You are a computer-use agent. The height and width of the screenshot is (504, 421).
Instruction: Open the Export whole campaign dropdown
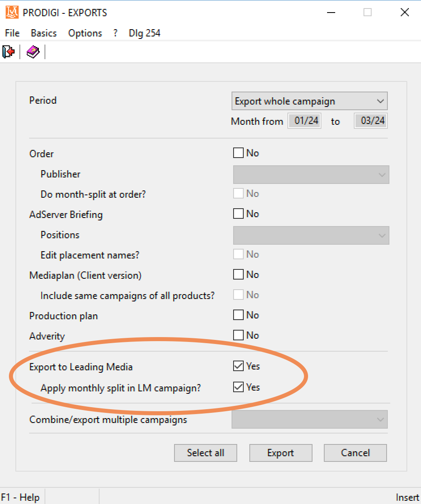[310, 101]
